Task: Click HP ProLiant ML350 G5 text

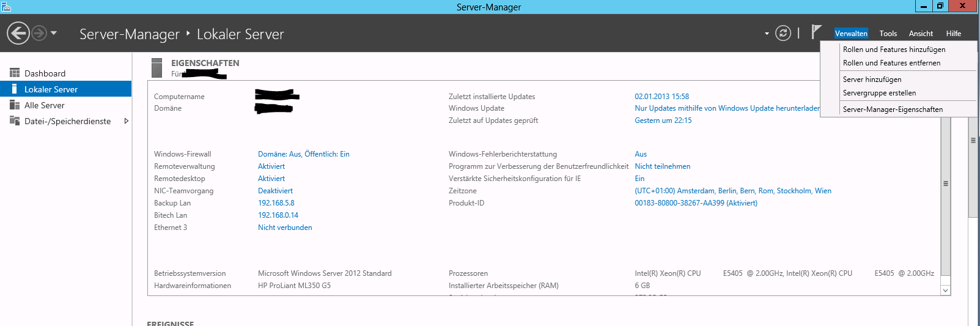Action: pos(294,286)
